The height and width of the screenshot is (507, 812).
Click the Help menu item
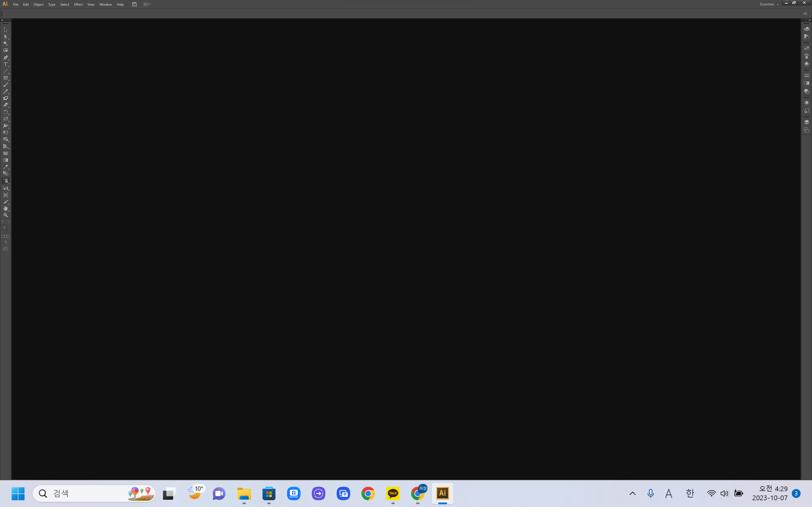click(120, 4)
